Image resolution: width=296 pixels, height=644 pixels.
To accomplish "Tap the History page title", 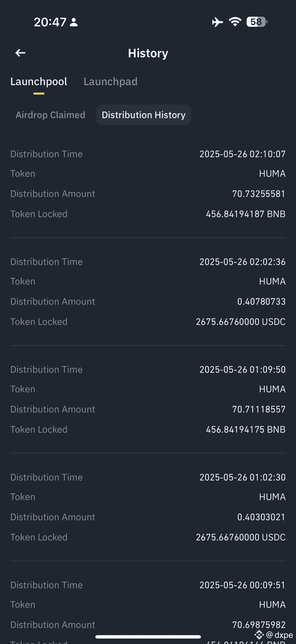I will [x=148, y=53].
